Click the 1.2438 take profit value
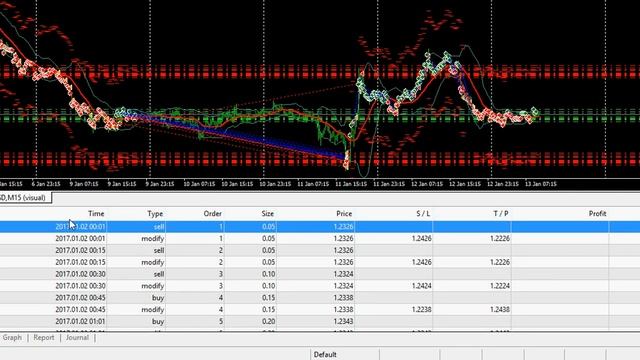 (500, 309)
